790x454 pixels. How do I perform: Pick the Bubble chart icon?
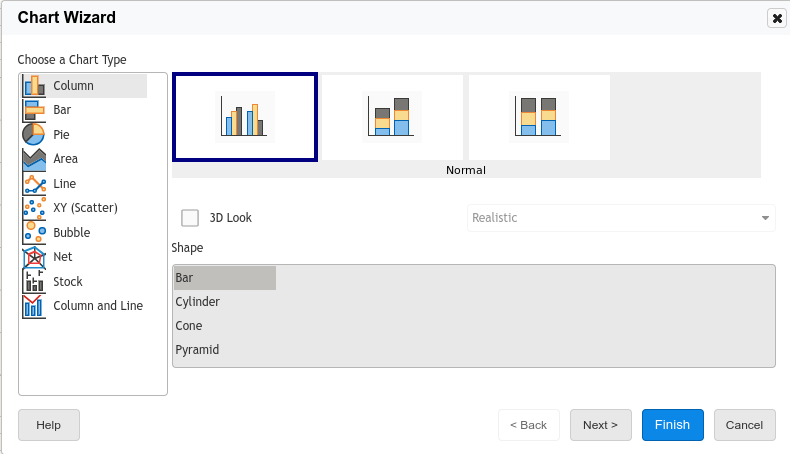pyautogui.click(x=34, y=233)
